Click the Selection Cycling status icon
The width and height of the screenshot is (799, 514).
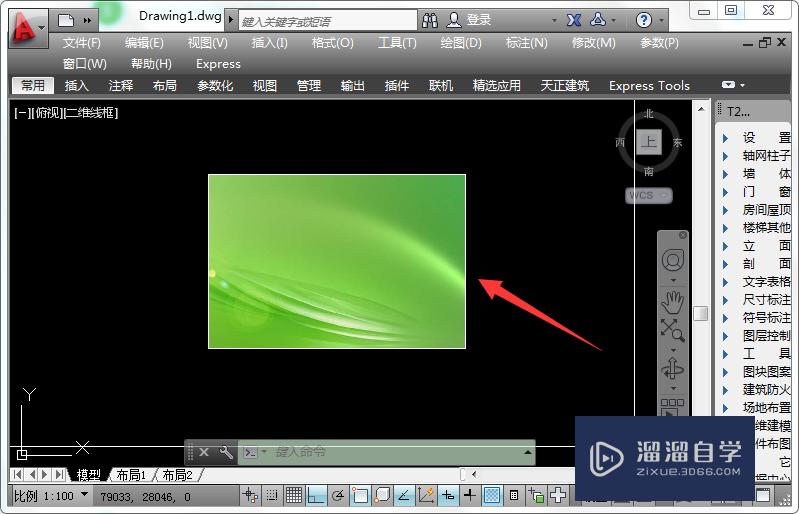coord(536,495)
